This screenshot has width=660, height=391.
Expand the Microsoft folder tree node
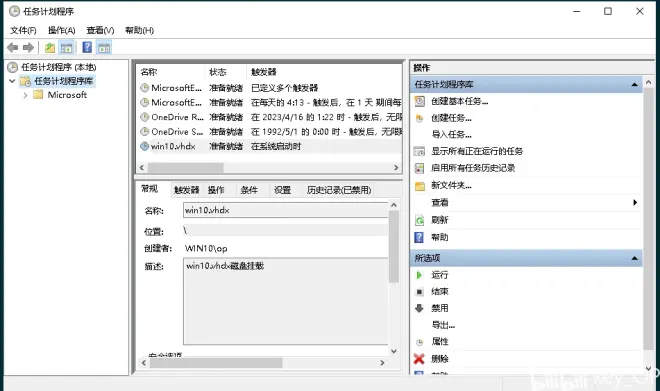[25, 95]
